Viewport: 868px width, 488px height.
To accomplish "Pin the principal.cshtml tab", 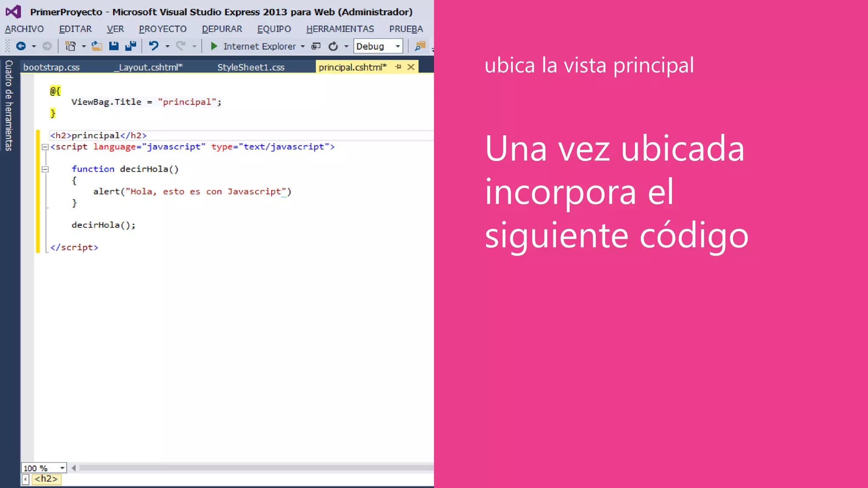I will pyautogui.click(x=398, y=67).
